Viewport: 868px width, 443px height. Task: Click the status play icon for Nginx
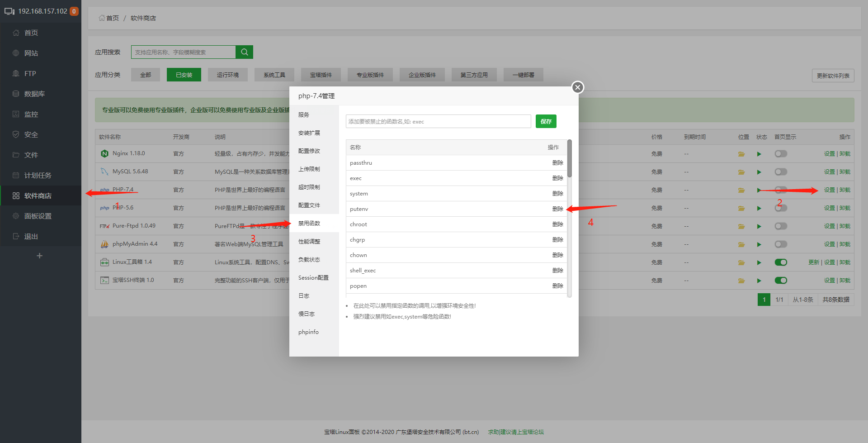(x=759, y=154)
